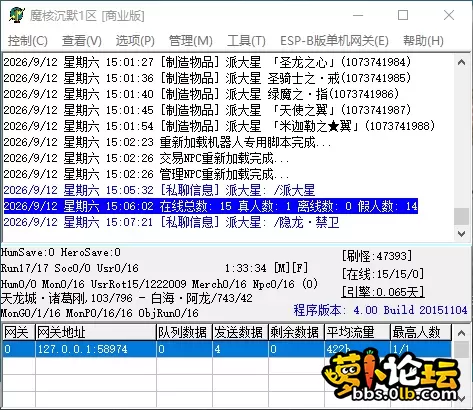Click the application icon in title bar
This screenshot has width=473, height=410.
point(17,15)
